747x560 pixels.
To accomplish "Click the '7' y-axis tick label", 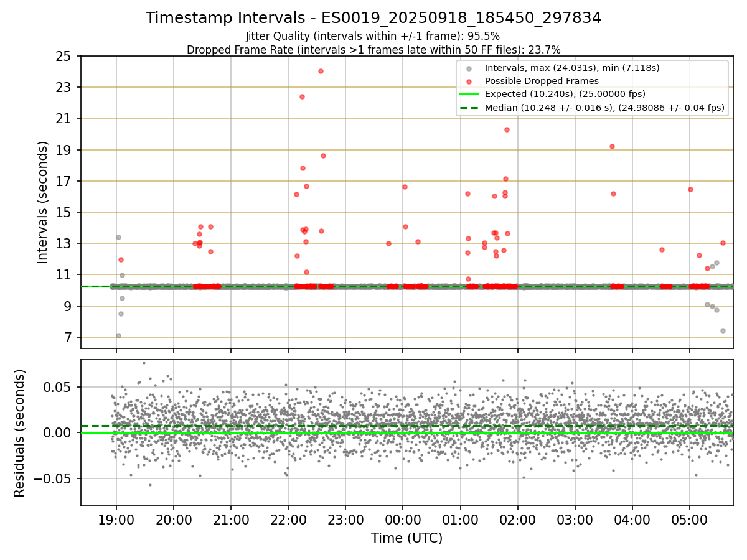I will click(x=68, y=337).
